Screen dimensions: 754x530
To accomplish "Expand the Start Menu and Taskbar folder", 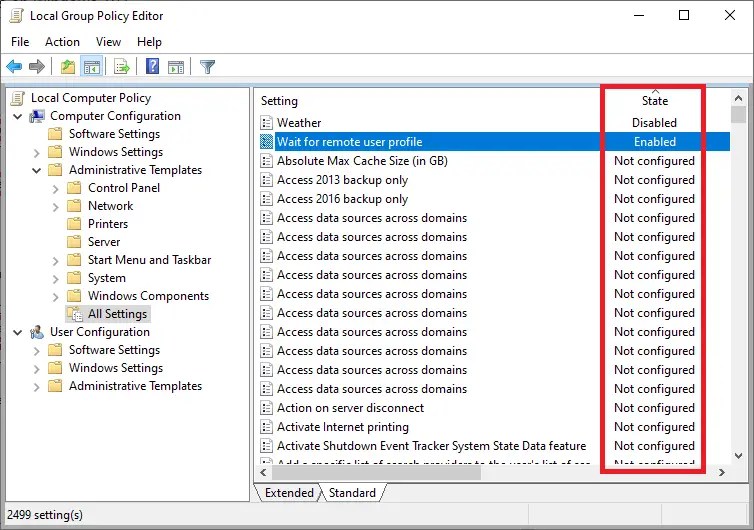I will [55, 261].
